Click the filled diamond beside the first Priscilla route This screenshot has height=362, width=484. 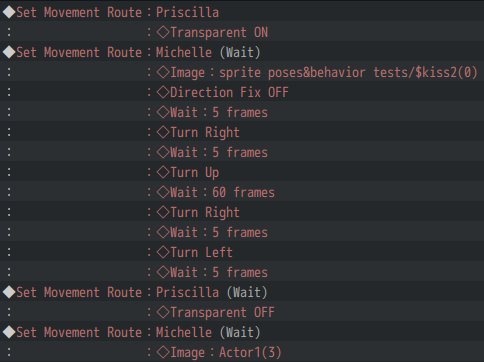(9, 12)
